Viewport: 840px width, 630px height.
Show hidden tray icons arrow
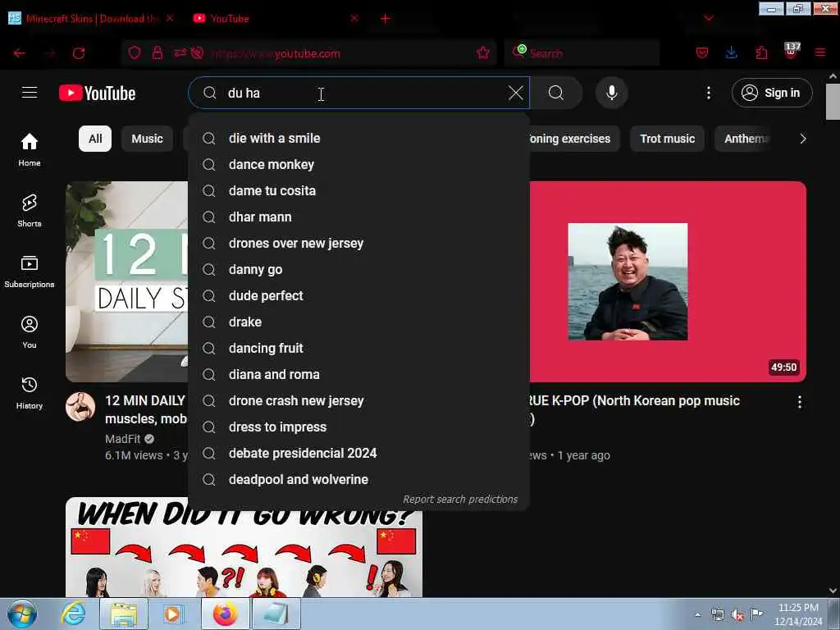[697, 614]
